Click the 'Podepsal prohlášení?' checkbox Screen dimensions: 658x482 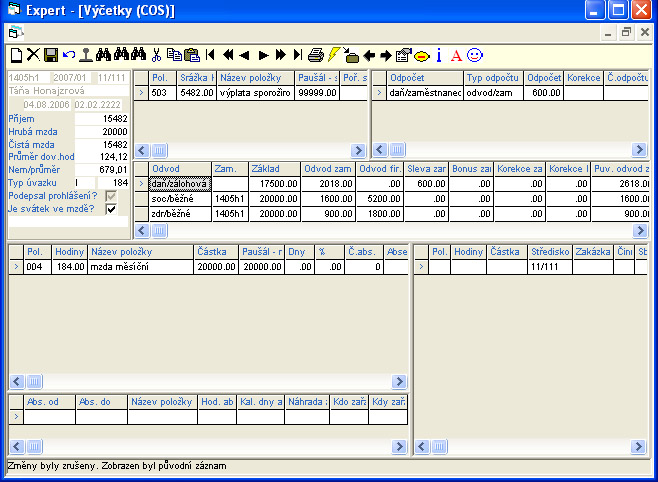111,196
